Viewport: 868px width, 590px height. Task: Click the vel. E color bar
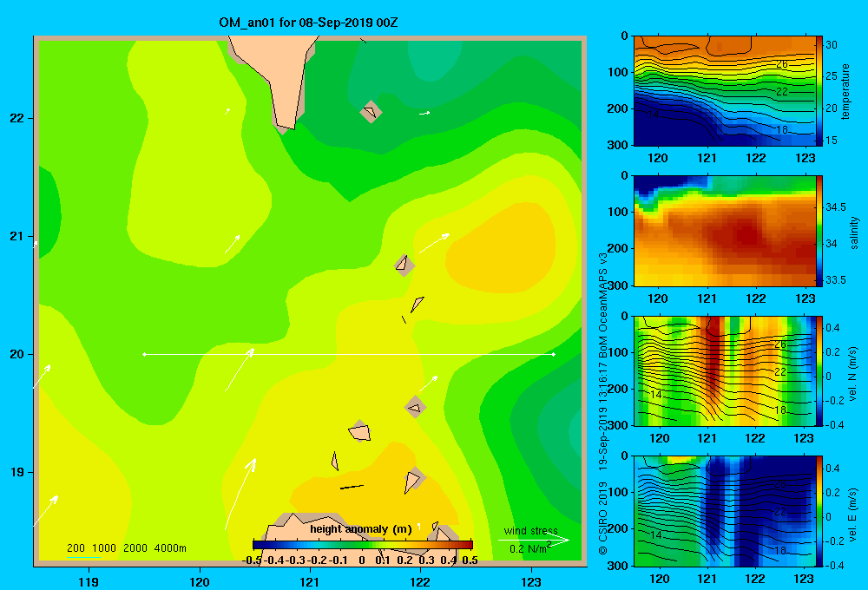819,511
